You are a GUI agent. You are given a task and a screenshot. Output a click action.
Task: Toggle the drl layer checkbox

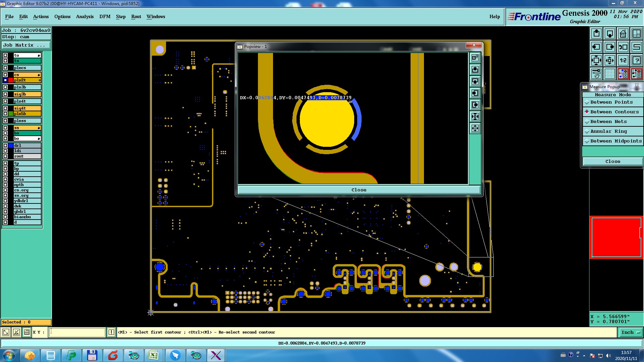[x=5, y=145]
